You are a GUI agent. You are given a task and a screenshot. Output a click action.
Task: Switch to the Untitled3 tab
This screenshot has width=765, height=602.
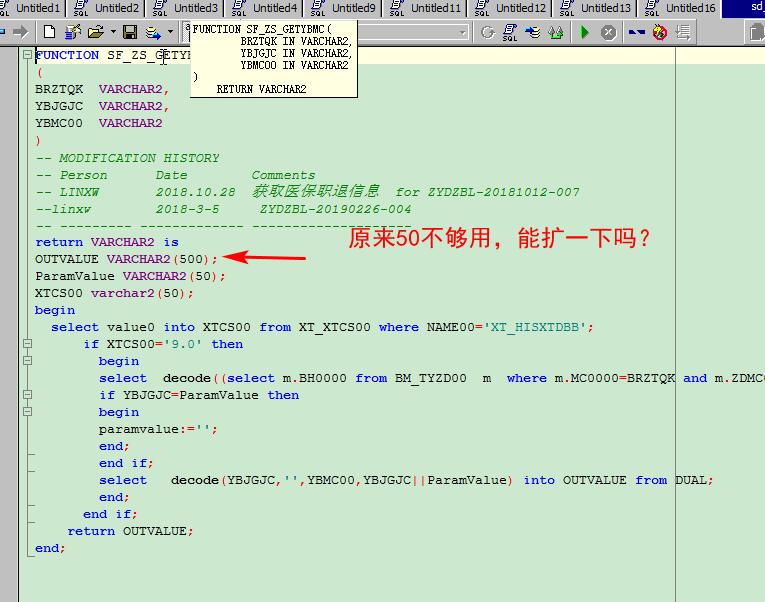[185, 8]
